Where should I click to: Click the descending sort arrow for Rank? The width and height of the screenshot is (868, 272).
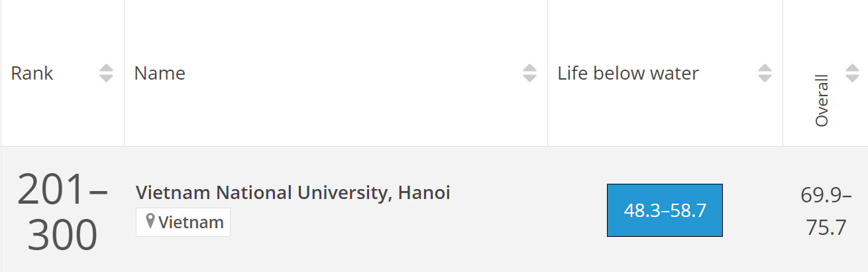point(106,78)
